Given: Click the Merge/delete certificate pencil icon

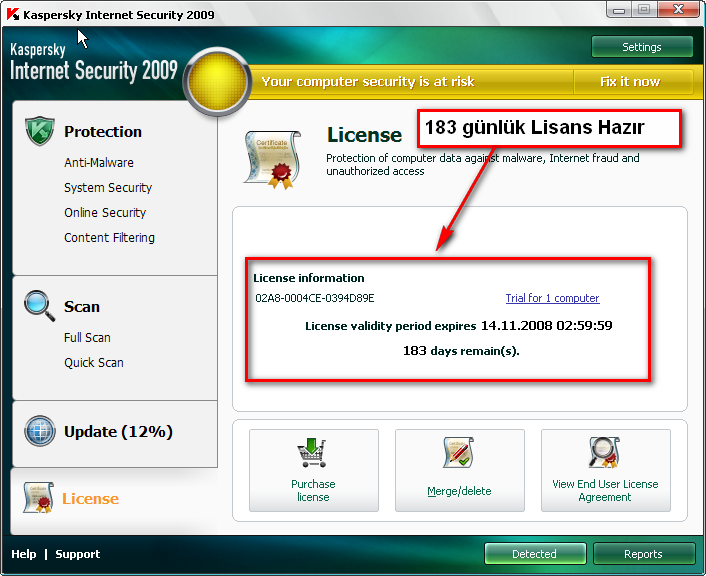Looking at the screenshot, I should pos(458,452).
